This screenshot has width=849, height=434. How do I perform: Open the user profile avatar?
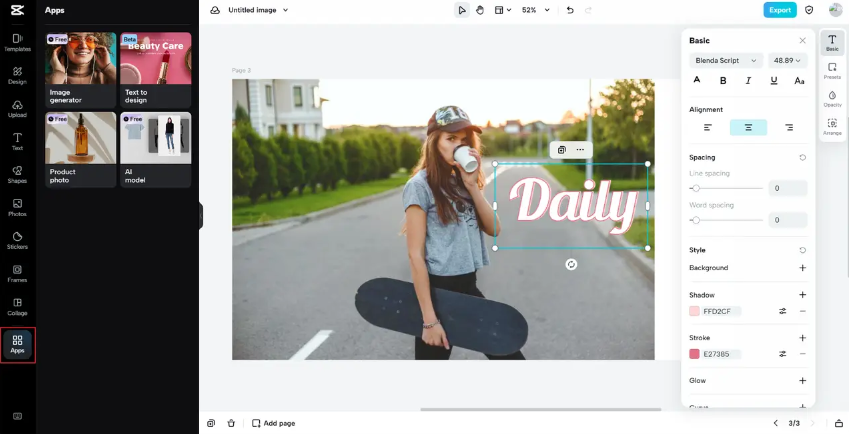pos(835,10)
